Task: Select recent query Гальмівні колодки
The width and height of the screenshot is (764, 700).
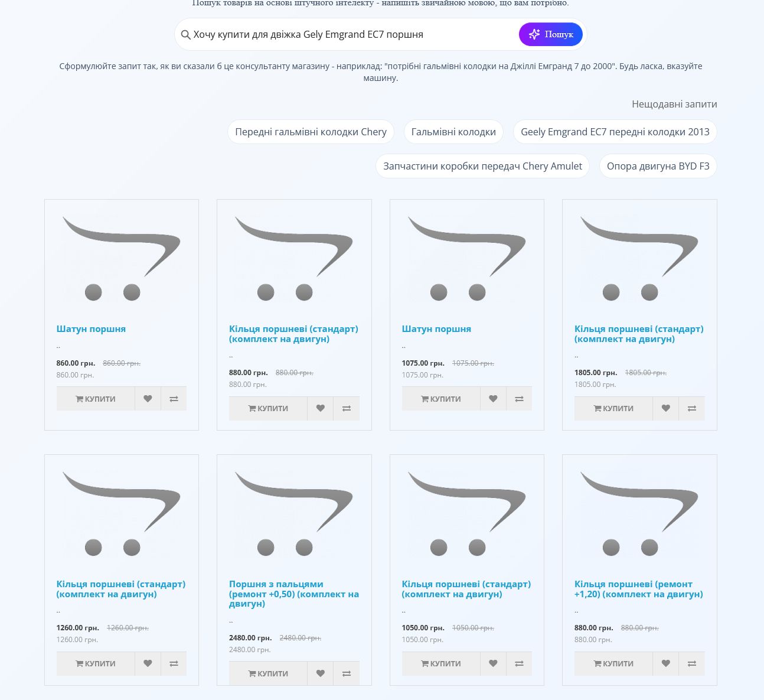Action: pyautogui.click(x=453, y=132)
